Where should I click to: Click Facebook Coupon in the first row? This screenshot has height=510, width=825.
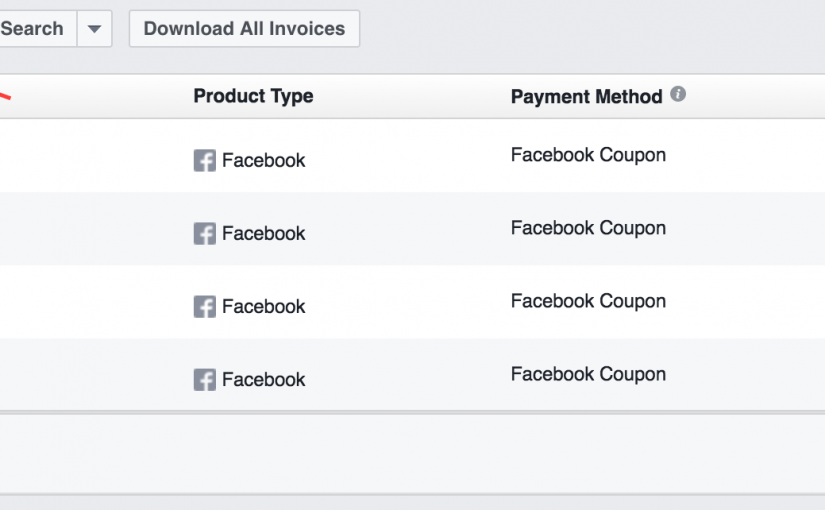tap(588, 155)
